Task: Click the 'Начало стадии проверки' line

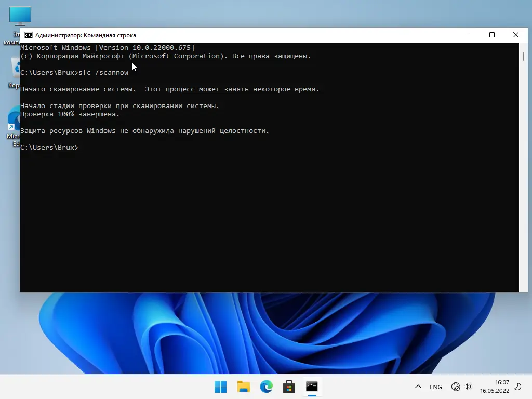Action: click(120, 106)
